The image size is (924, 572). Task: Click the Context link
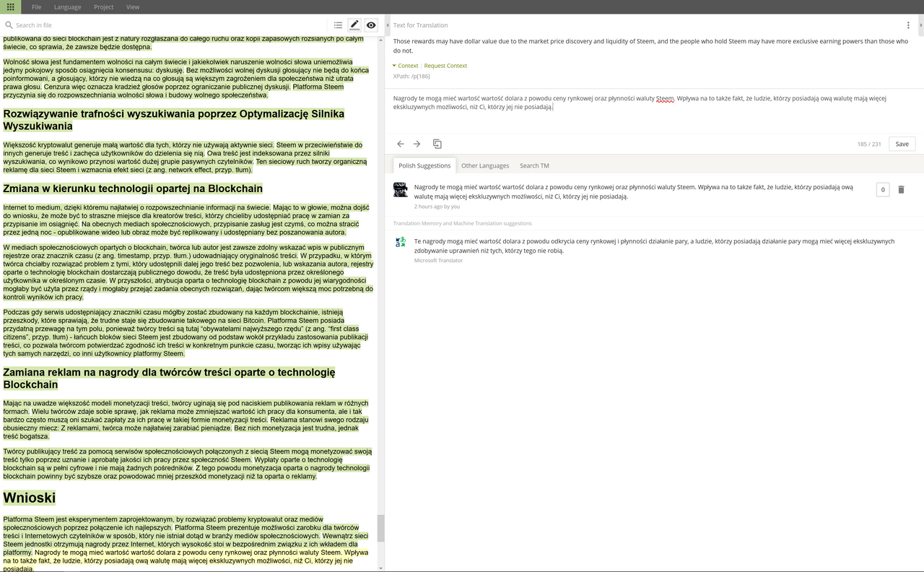point(408,66)
